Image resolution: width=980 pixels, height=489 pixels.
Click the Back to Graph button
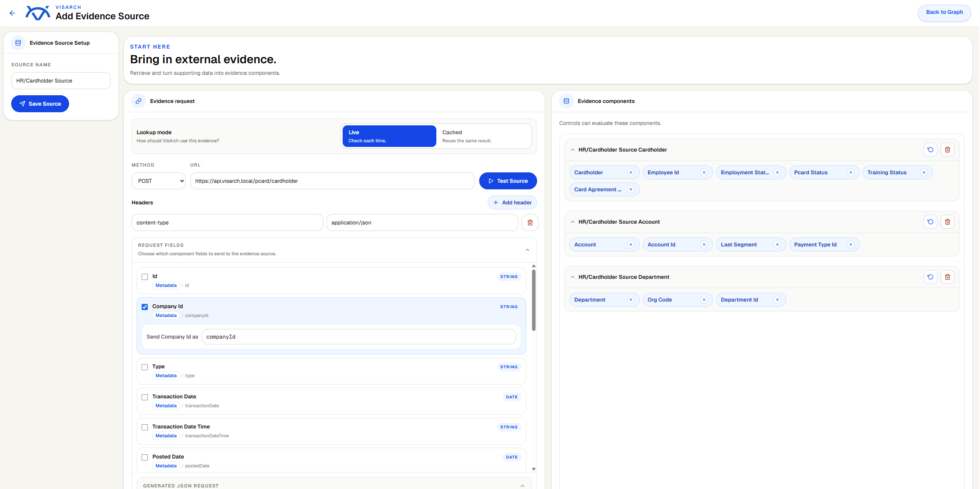click(944, 12)
